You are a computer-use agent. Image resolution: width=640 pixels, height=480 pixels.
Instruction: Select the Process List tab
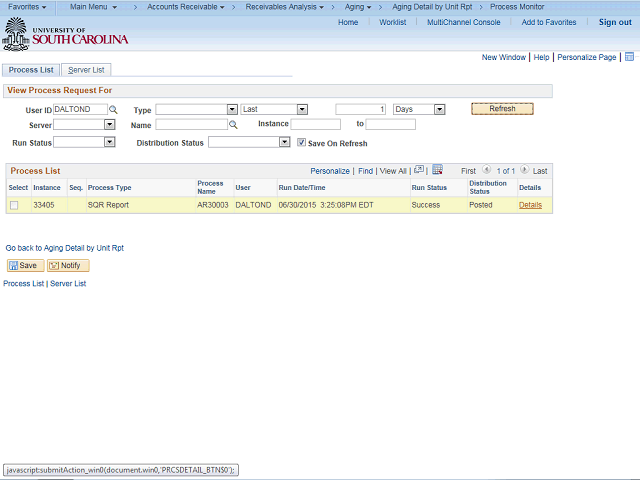31,70
